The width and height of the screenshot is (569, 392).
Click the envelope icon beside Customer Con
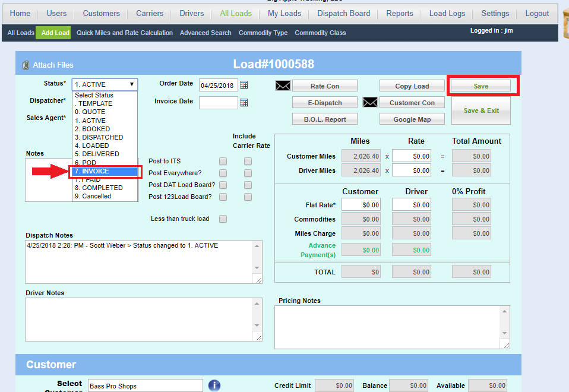(370, 102)
